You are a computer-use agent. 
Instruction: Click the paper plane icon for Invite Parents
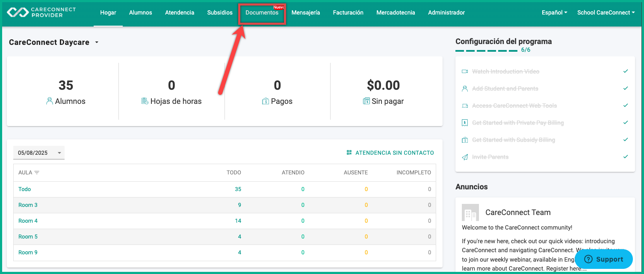(465, 157)
